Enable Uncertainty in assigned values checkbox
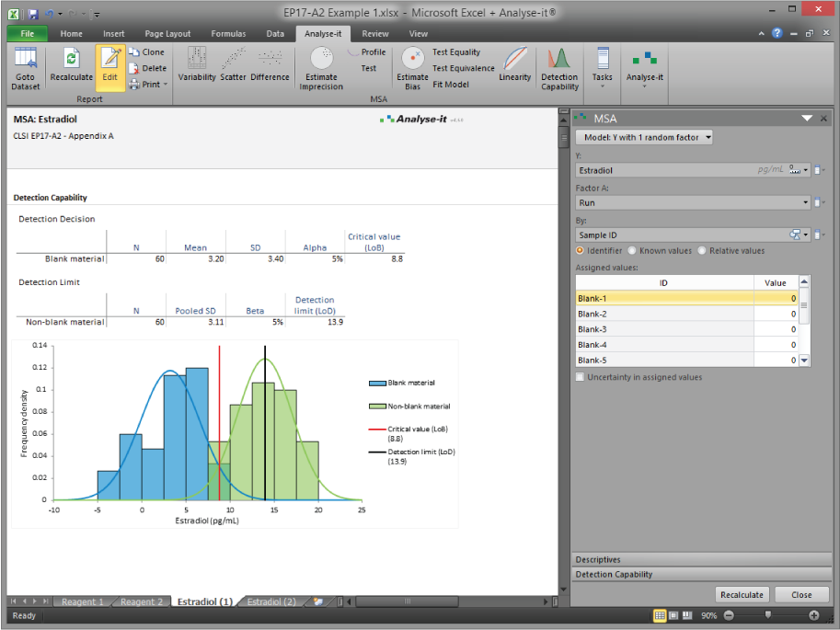 pos(580,377)
